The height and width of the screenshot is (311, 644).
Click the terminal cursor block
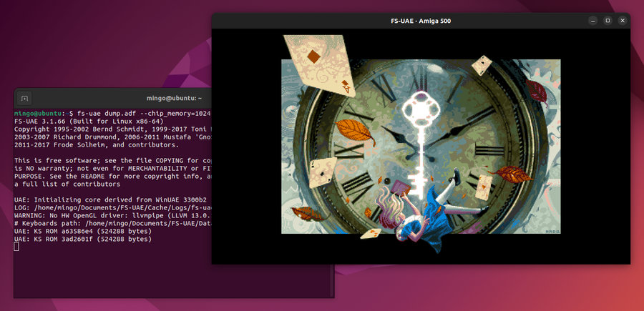17,247
